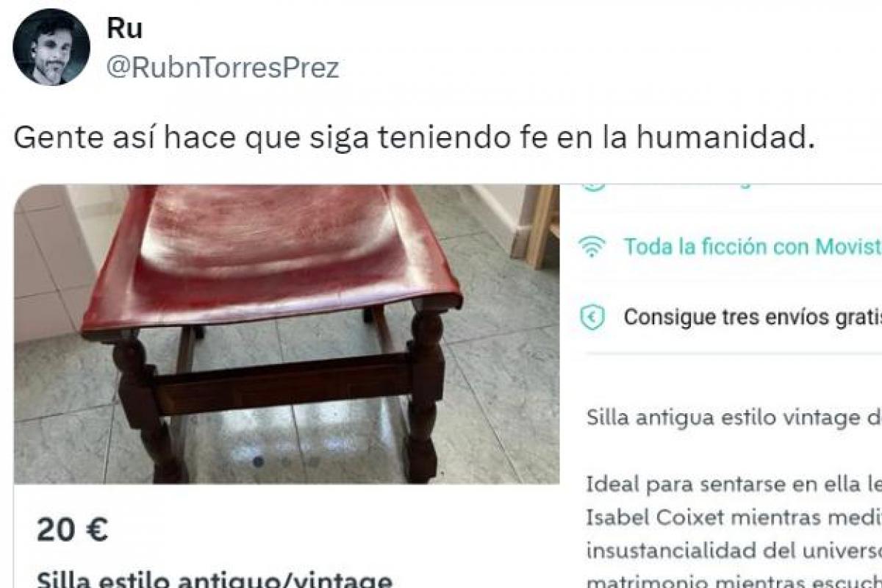
Task: Click the insustancialidad del universo text line
Action: 734,550
